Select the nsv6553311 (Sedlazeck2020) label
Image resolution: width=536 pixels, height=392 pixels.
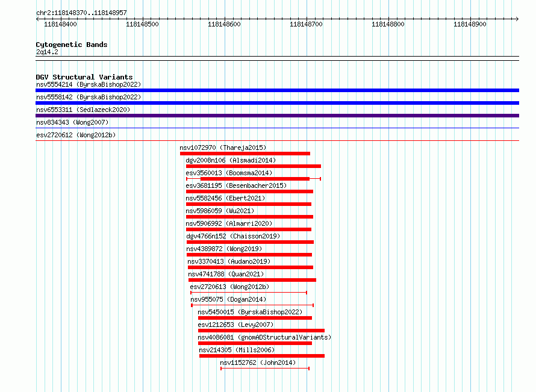pos(83,110)
